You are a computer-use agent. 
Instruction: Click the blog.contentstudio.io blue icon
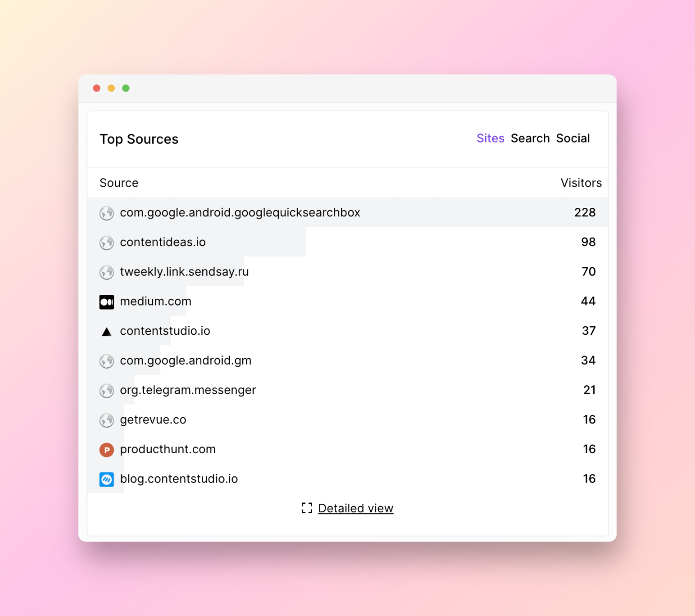[107, 479]
